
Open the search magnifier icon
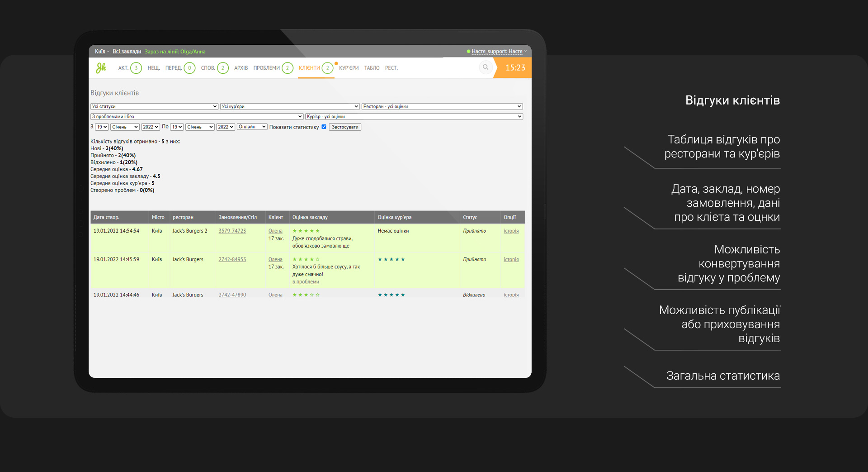[486, 67]
